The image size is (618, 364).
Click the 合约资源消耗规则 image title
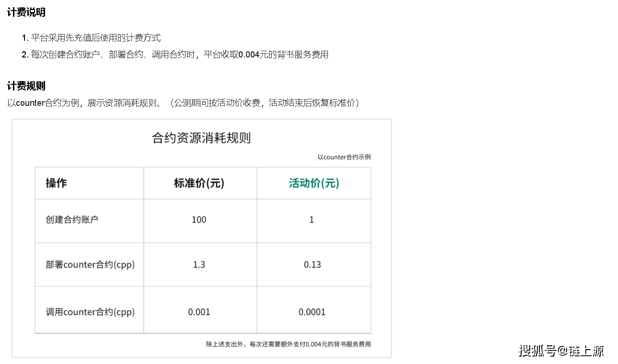tap(201, 138)
